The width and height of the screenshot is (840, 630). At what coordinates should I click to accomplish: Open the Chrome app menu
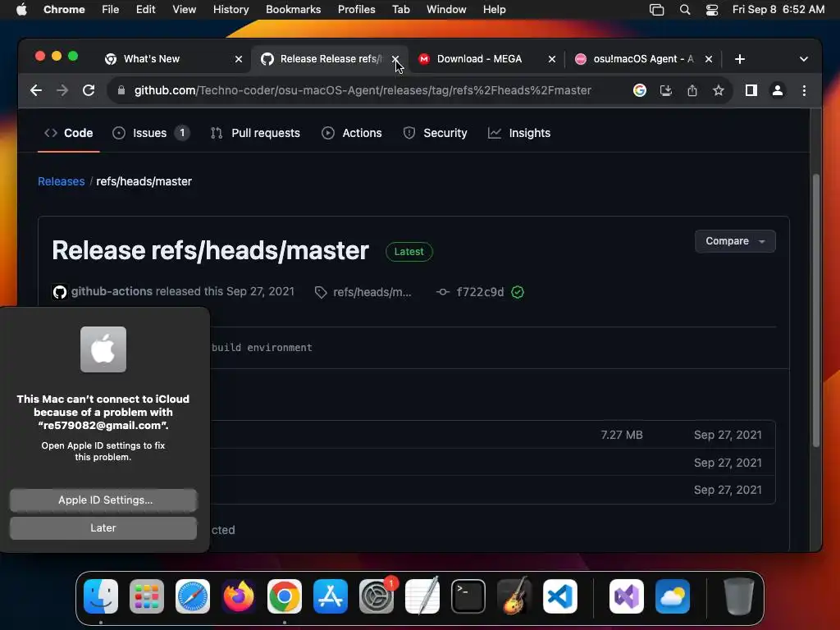click(x=64, y=10)
